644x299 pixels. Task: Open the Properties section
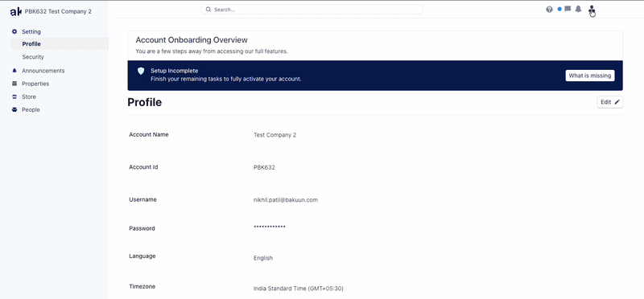pos(35,84)
